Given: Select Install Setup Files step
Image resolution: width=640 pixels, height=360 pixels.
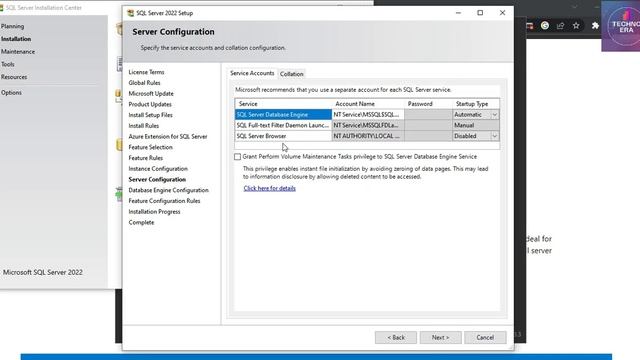Looking at the screenshot, I should (151, 115).
